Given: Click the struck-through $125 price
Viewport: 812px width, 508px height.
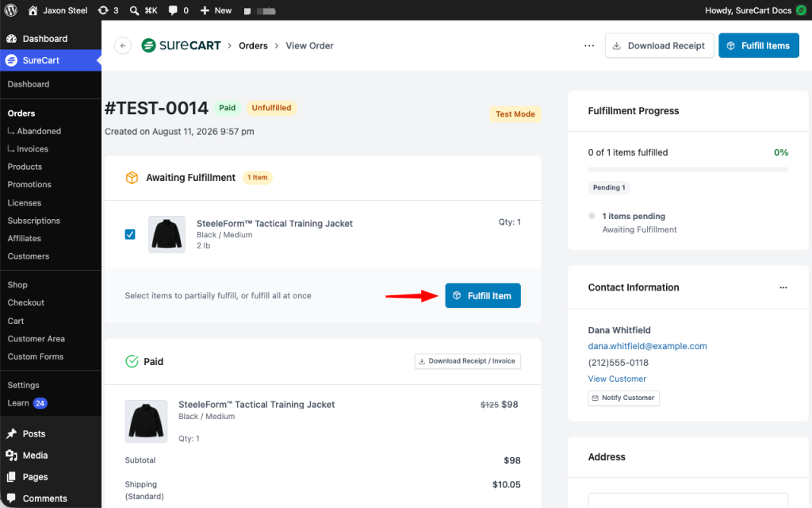Looking at the screenshot, I should [x=489, y=405].
